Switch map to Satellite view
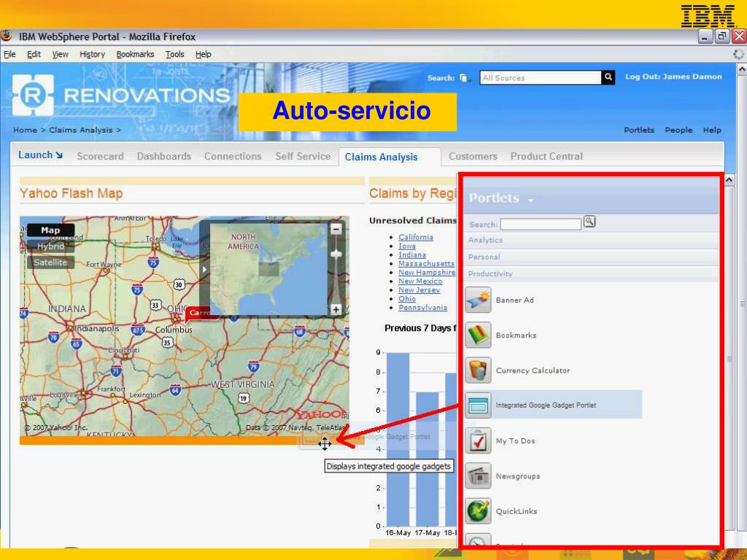This screenshot has width=747, height=560. tap(50, 262)
